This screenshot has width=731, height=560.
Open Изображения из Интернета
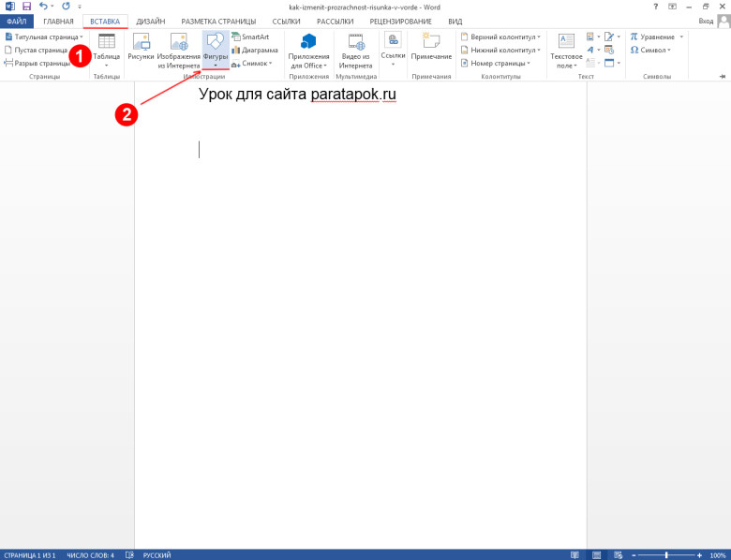(178, 50)
